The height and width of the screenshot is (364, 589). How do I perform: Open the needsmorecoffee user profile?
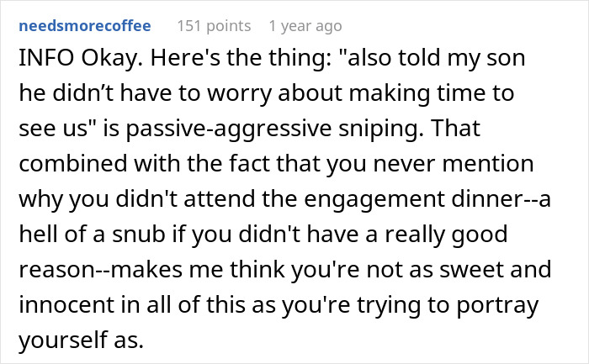pyautogui.click(x=83, y=26)
